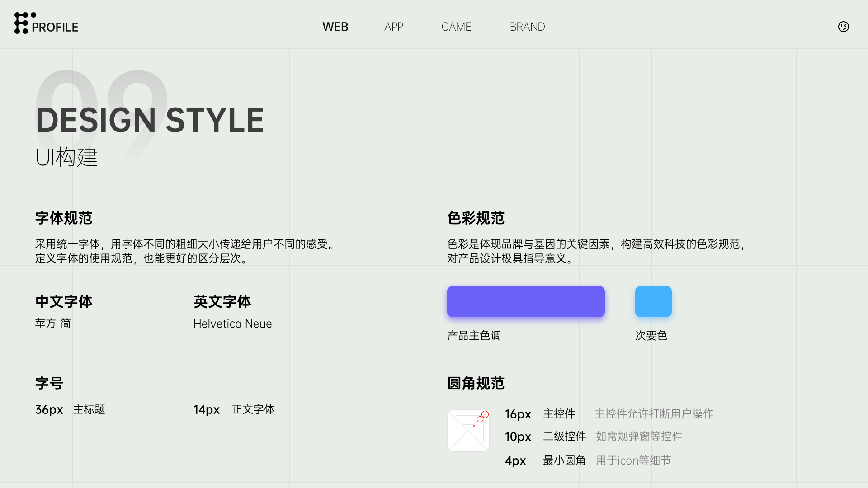Click the purple primary color swatch
Screen dimensions: 868x488
525,301
